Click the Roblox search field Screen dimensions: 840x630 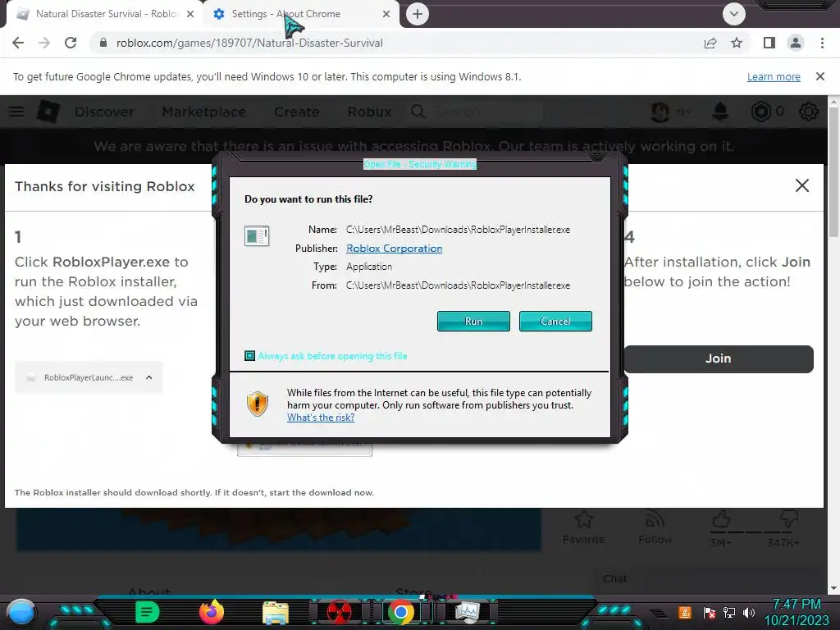pyautogui.click(x=477, y=112)
